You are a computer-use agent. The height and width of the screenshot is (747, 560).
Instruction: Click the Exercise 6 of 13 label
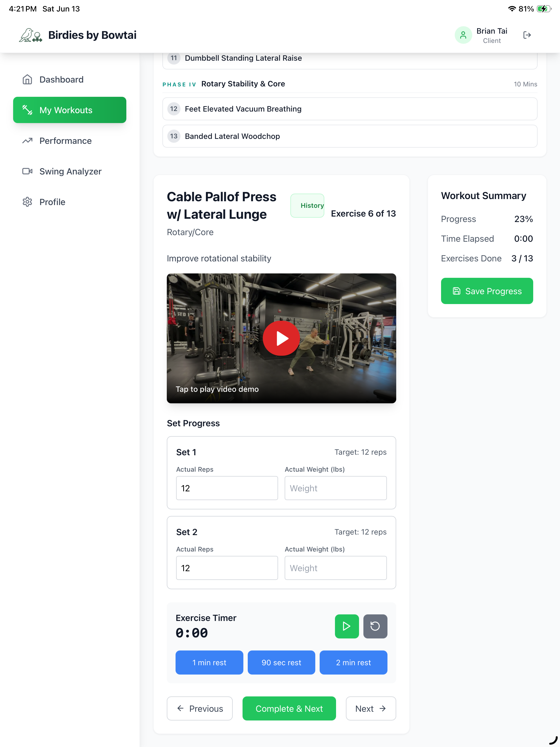click(363, 214)
